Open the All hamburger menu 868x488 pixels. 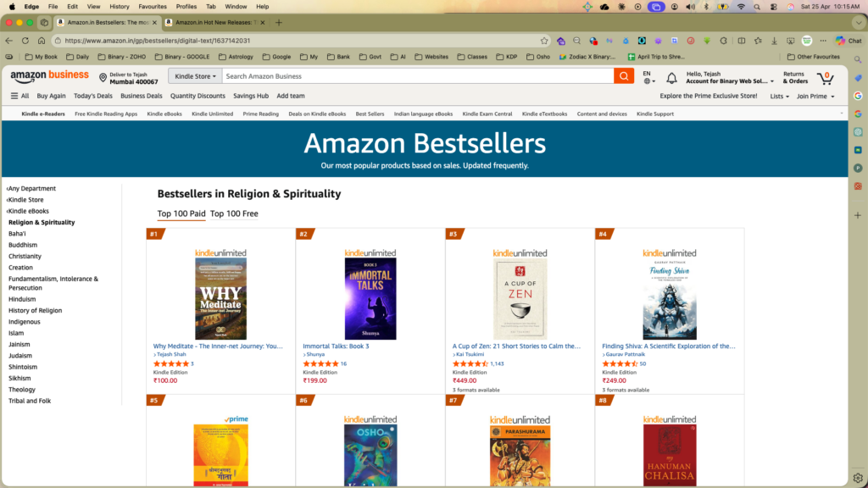pyautogui.click(x=19, y=96)
